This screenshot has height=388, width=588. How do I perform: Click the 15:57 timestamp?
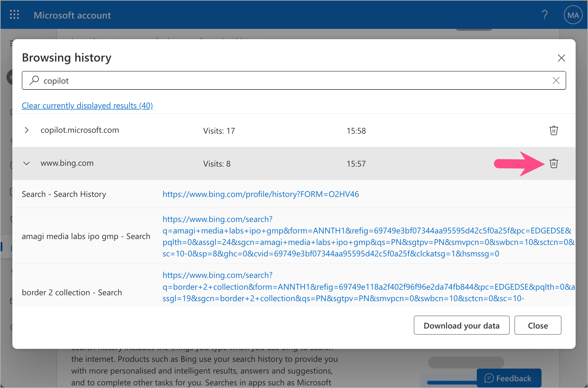356,164
